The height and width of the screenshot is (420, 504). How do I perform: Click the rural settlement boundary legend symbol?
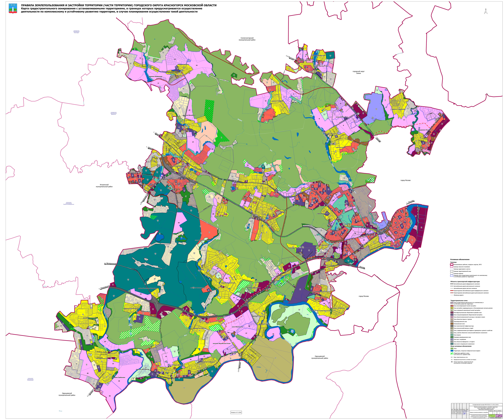pos(452,267)
